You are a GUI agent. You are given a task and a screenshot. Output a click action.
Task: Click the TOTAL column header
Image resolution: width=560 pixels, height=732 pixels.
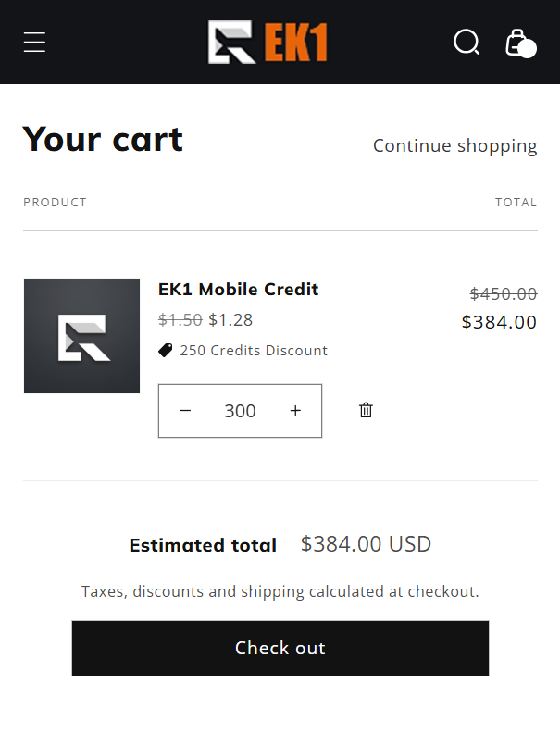(516, 202)
